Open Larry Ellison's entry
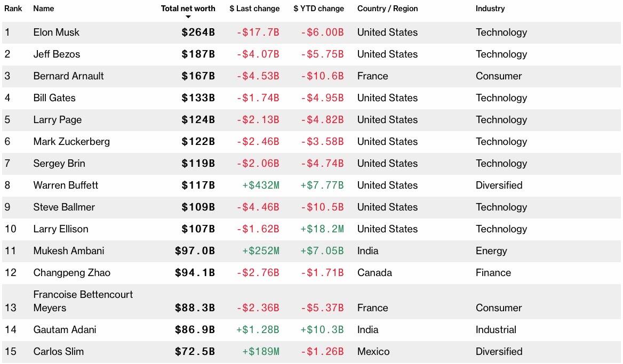This screenshot has width=623, height=364. point(61,229)
